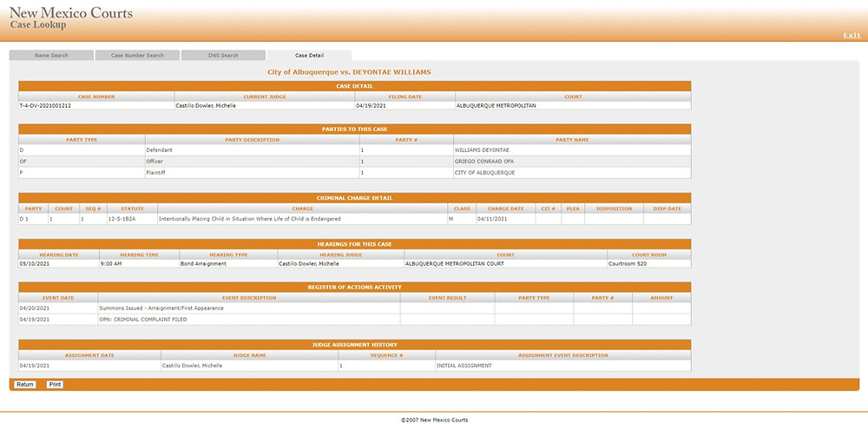Click case number T-4-DV-2021001212
Image resolution: width=868 pixels, height=424 pixels.
45,105
